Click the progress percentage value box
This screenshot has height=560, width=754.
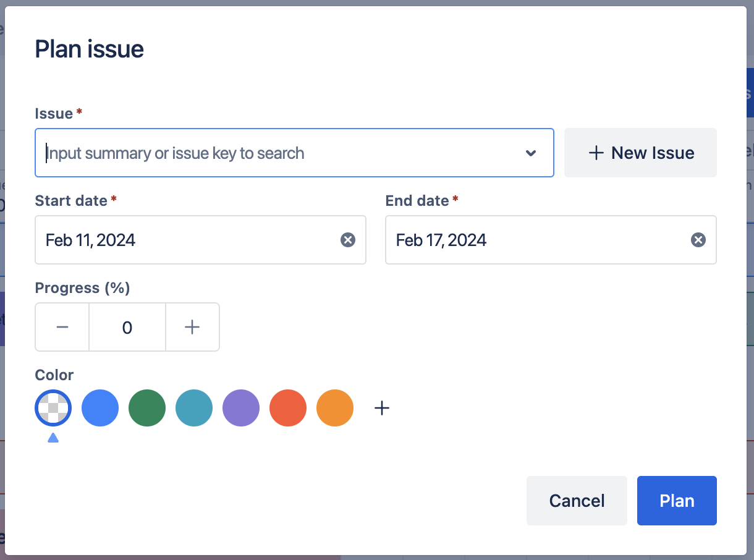[x=127, y=327]
